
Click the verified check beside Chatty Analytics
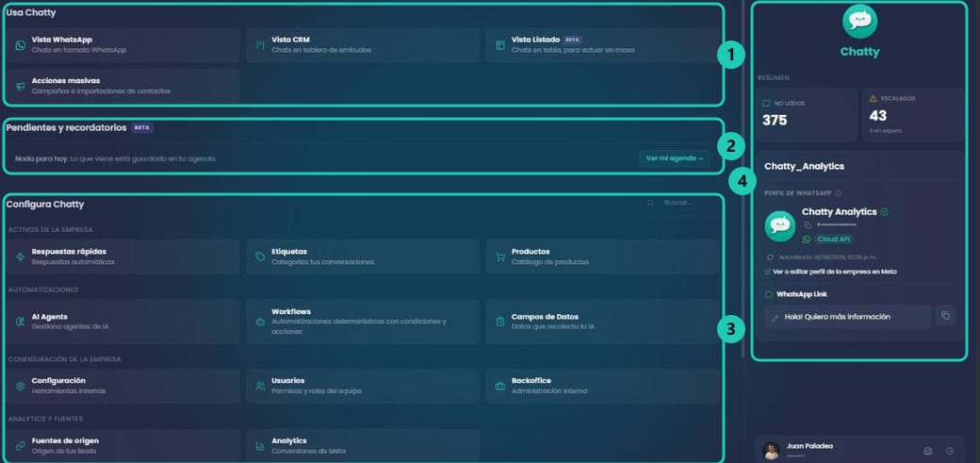pos(885,212)
